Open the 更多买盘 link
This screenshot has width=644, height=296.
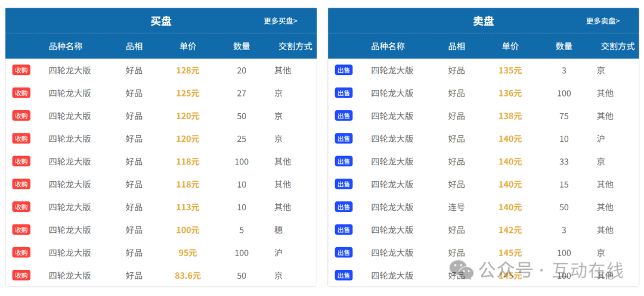point(280,21)
